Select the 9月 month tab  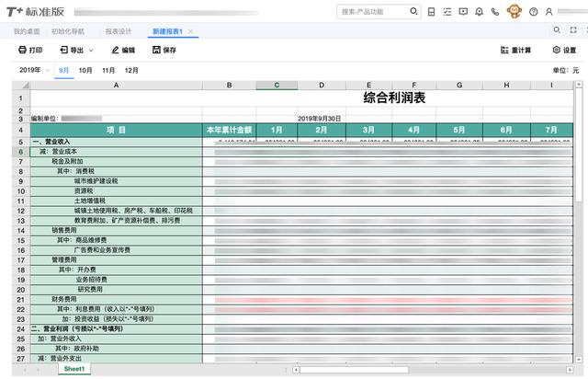click(63, 70)
